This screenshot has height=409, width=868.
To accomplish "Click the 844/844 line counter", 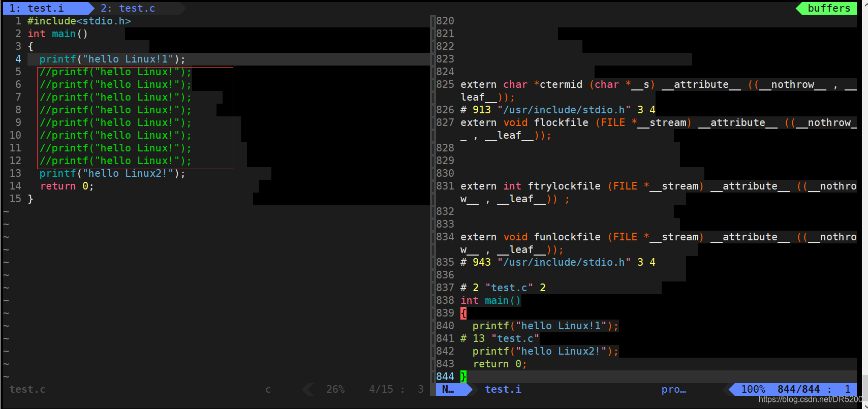I will 799,389.
